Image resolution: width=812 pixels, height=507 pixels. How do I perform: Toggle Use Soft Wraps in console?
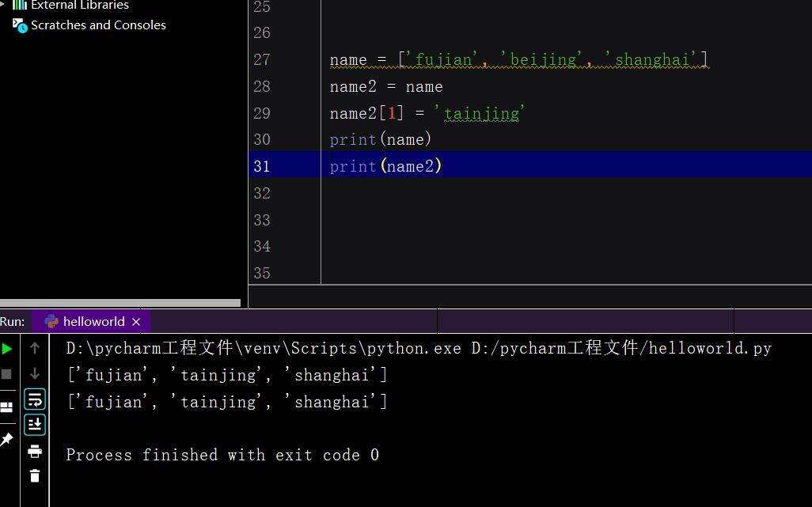click(x=34, y=399)
